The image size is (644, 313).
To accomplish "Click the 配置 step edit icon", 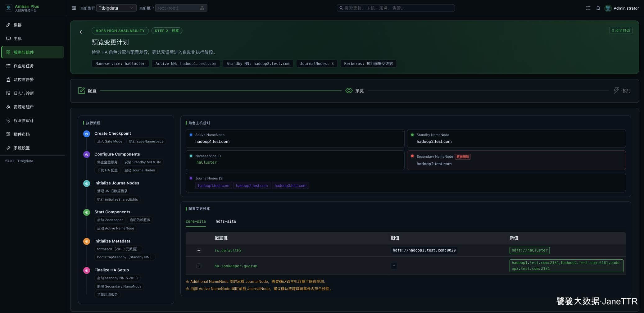I will point(82,90).
